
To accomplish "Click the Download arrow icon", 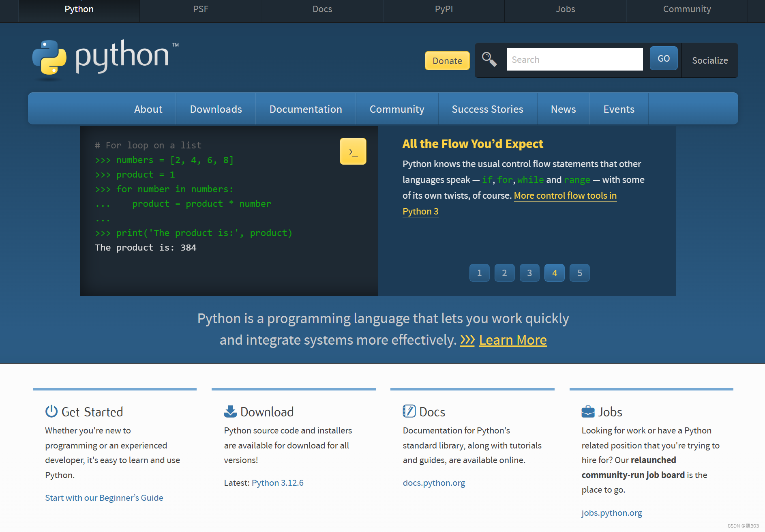I will coord(230,411).
